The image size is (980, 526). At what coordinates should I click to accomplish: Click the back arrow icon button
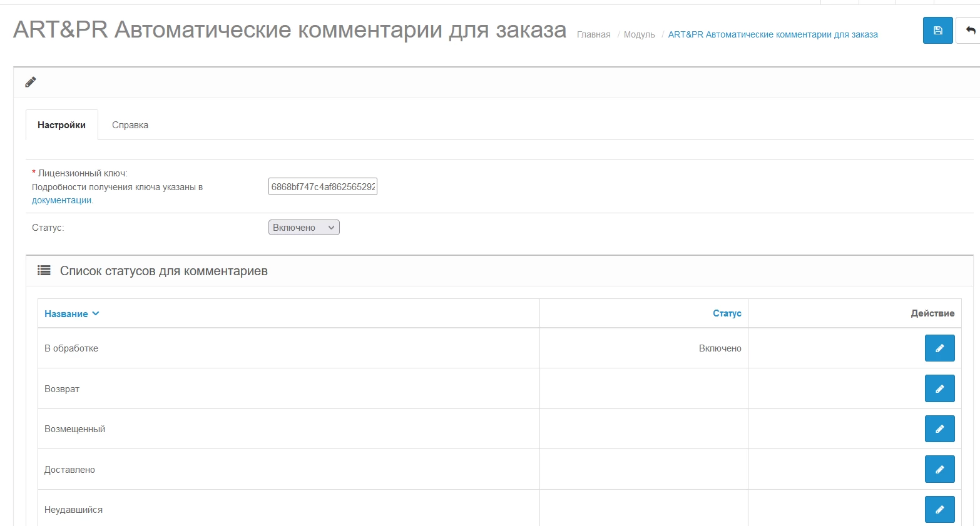tap(969, 30)
